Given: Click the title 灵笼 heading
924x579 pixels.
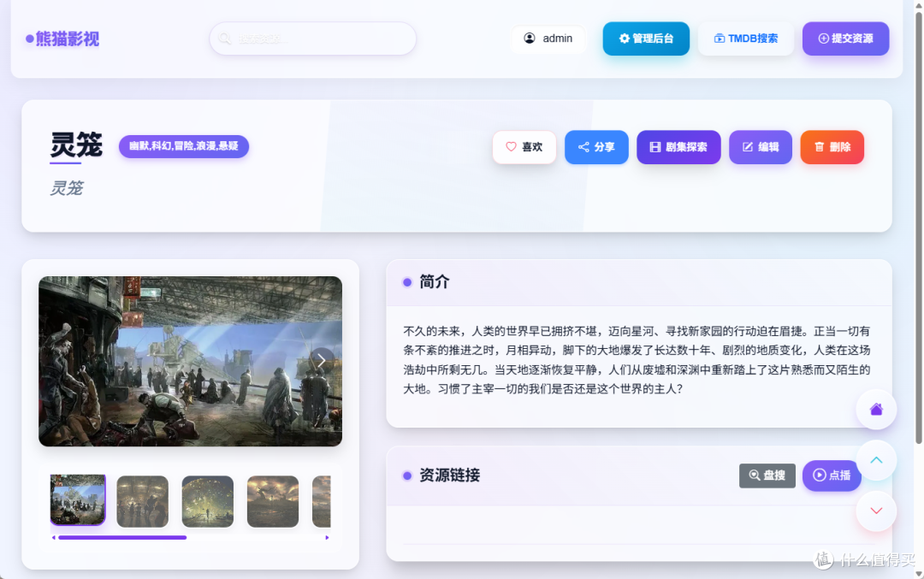Looking at the screenshot, I should tap(76, 145).
